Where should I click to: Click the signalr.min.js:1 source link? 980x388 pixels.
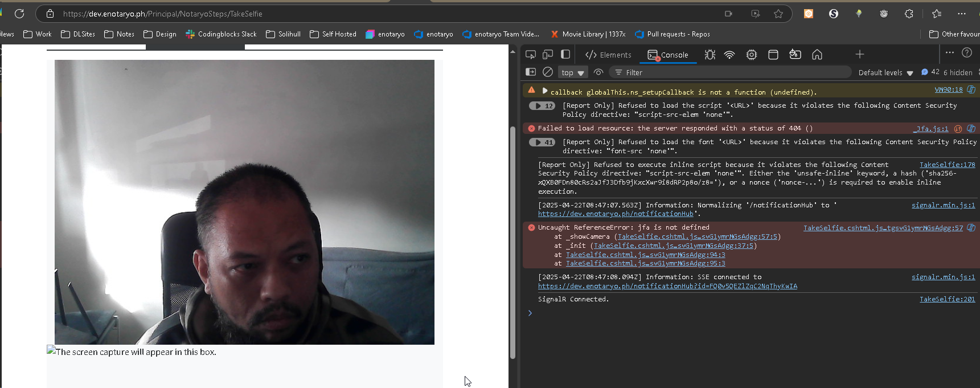click(943, 205)
